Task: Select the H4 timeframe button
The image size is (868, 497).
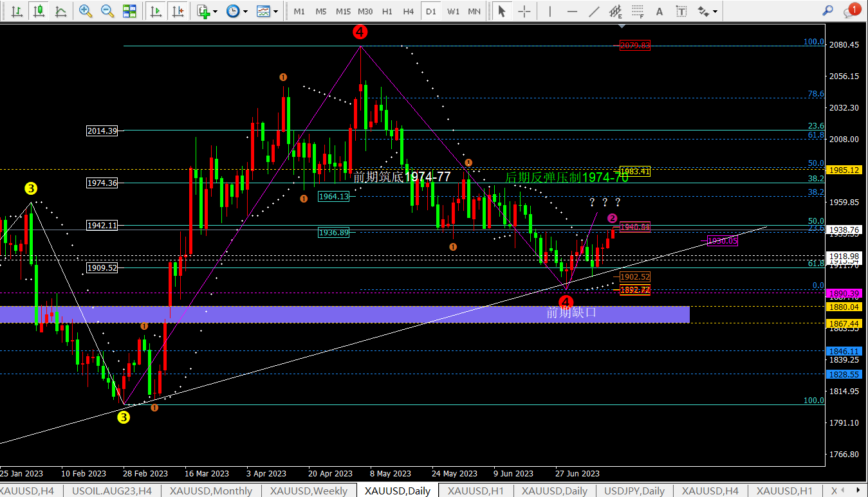Action: (x=409, y=11)
